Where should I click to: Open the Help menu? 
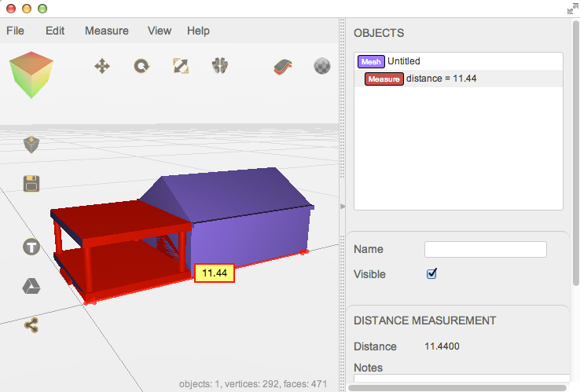198,31
